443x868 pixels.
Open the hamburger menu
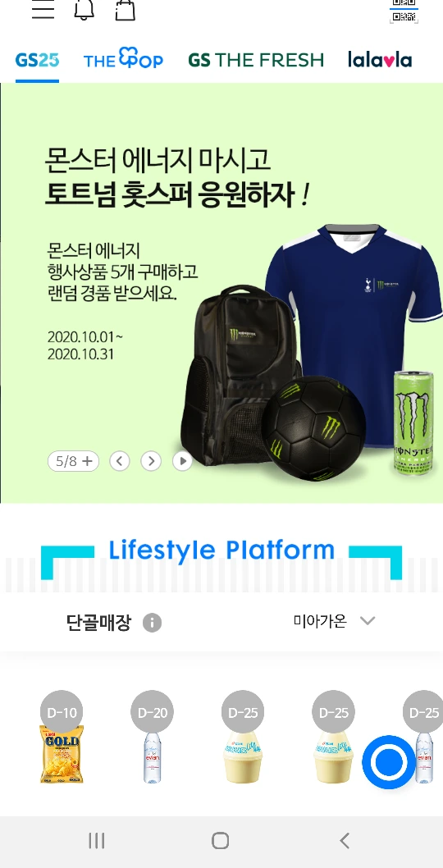pyautogui.click(x=43, y=9)
